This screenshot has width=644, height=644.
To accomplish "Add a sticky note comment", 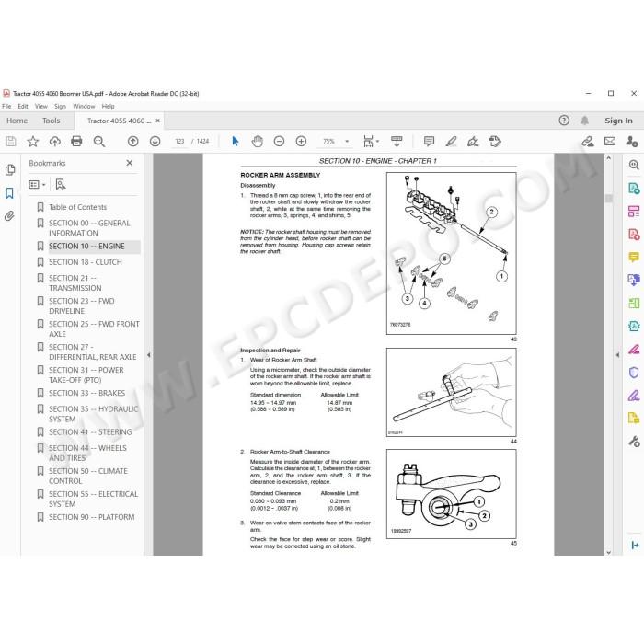I will point(429,142).
